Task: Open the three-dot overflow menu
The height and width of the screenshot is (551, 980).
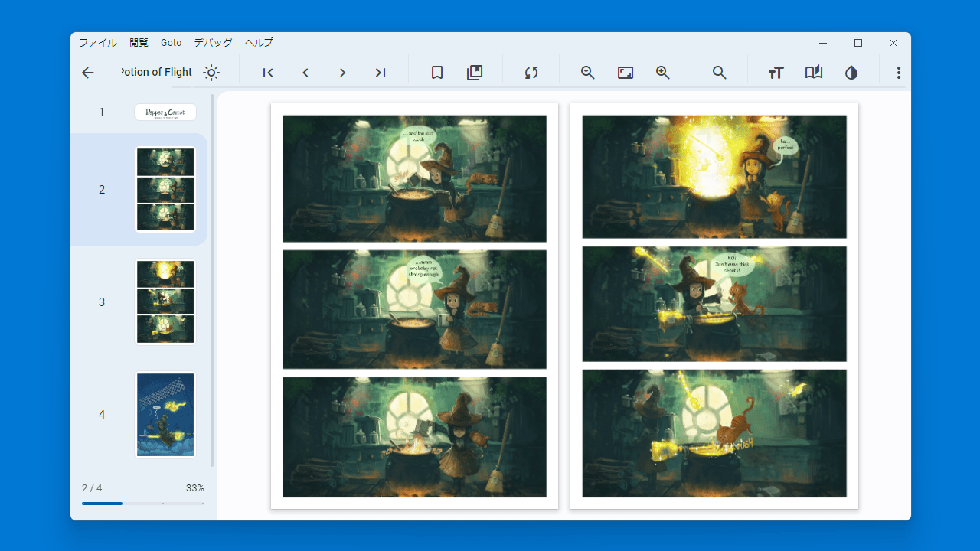Action: click(899, 73)
